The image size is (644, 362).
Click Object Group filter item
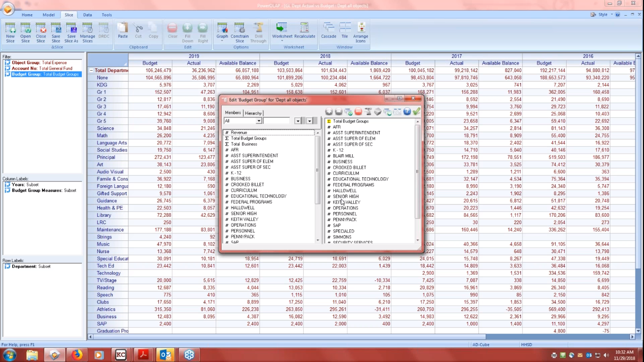(39, 63)
